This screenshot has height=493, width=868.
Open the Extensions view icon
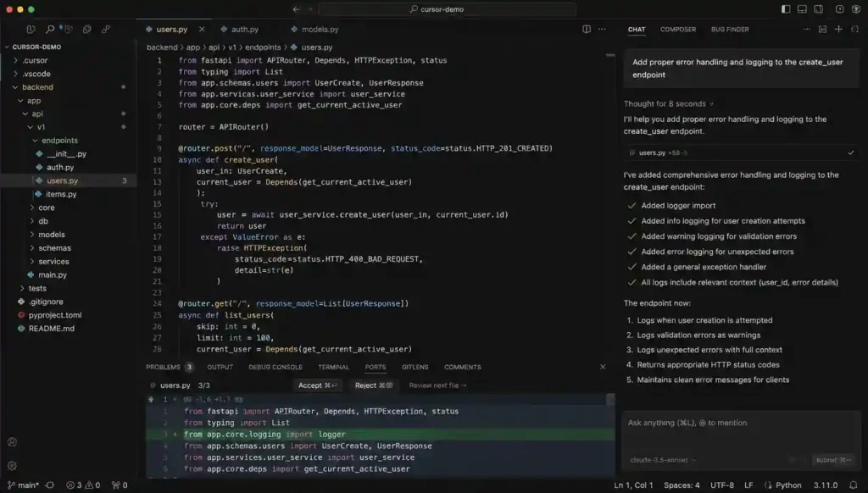pyautogui.click(x=106, y=30)
